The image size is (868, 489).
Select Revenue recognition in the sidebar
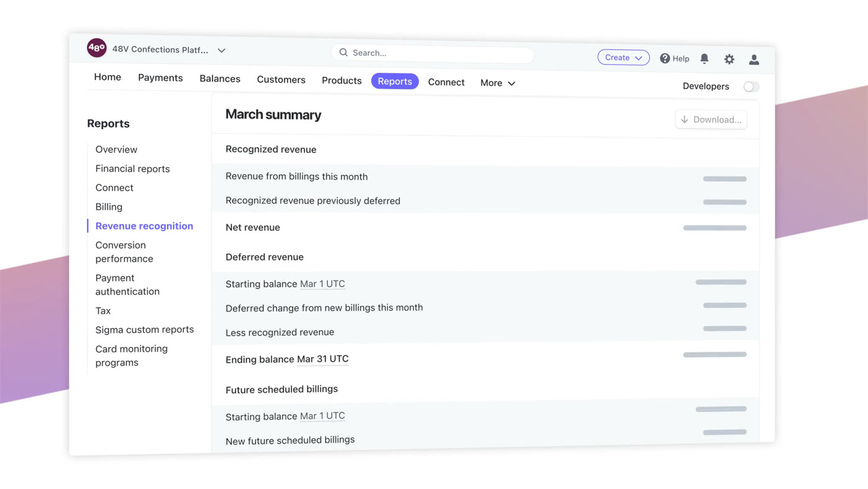coord(144,226)
